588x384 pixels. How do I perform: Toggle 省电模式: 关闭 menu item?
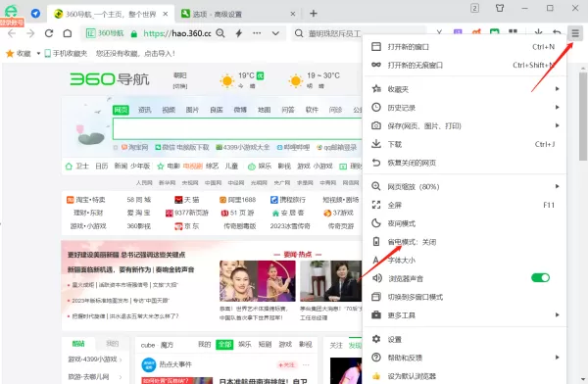coord(465,242)
